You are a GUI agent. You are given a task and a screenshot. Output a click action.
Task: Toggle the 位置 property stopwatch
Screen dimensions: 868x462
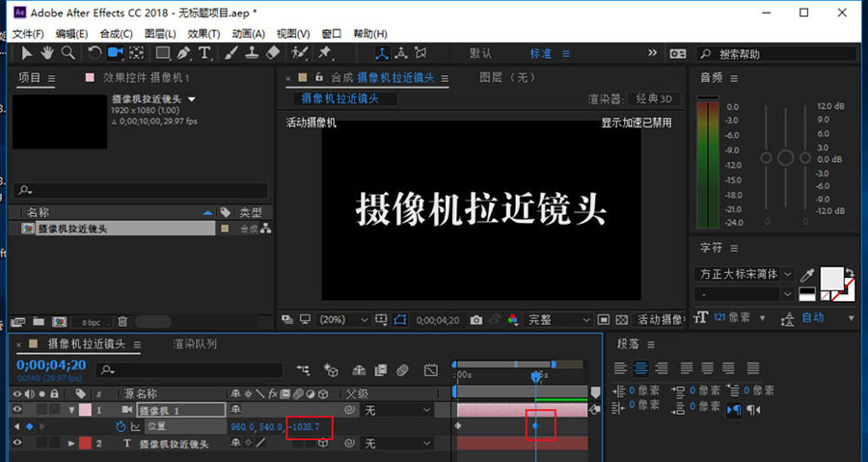(x=121, y=426)
